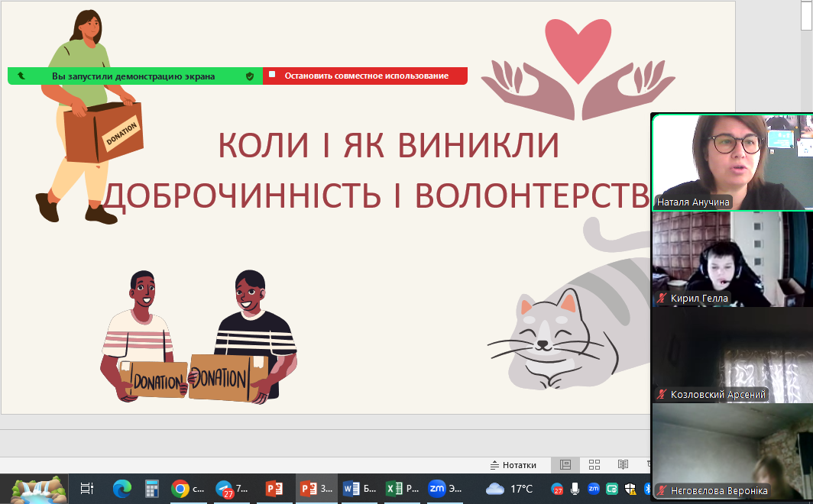The image size is (813, 504).
Task: Switch to Google Chrome on the taskbar
Action: (x=188, y=489)
